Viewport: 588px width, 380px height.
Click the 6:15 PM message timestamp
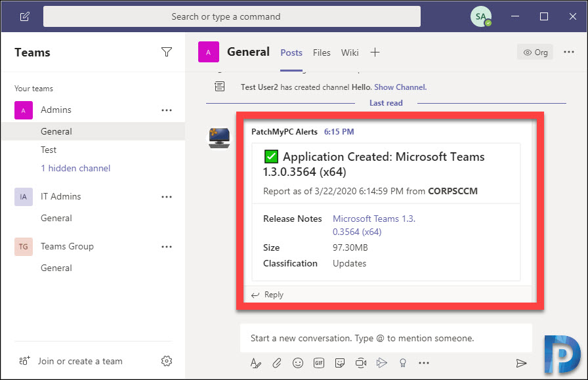[x=339, y=132]
